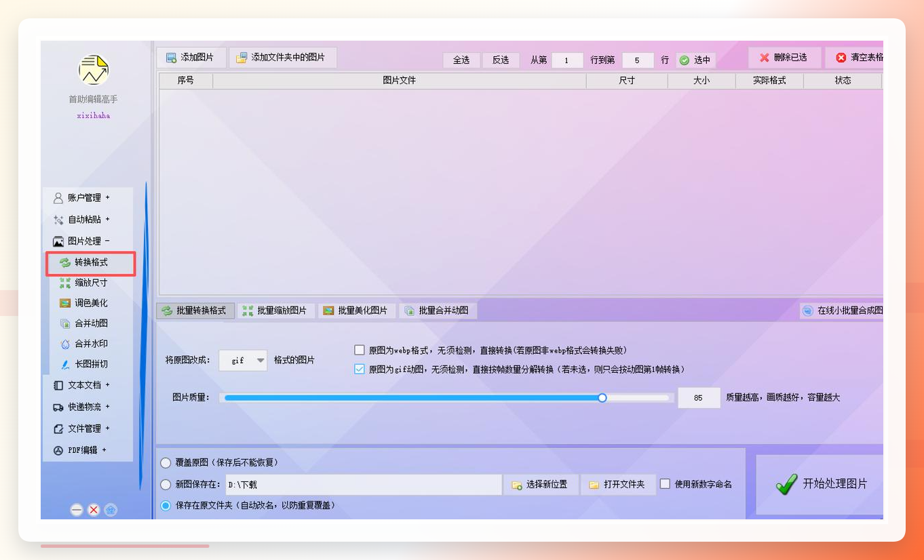Click the quality value field showing 85
This screenshot has height=560, width=924.
pos(699,398)
